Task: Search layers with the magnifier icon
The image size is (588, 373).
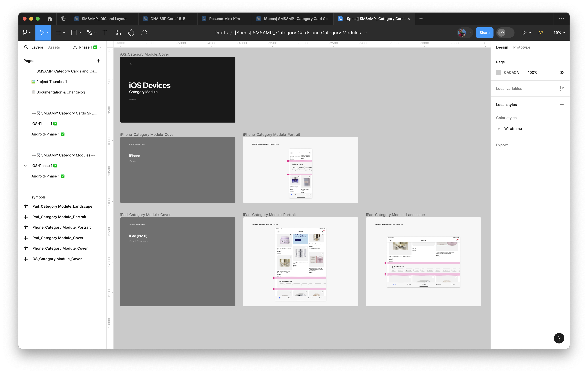Action: 26,47
